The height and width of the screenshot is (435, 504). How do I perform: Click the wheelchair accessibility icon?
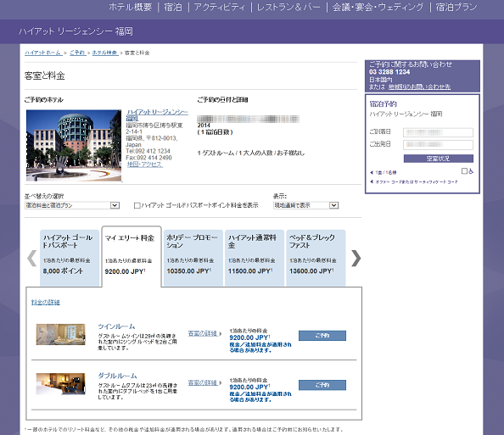click(471, 171)
